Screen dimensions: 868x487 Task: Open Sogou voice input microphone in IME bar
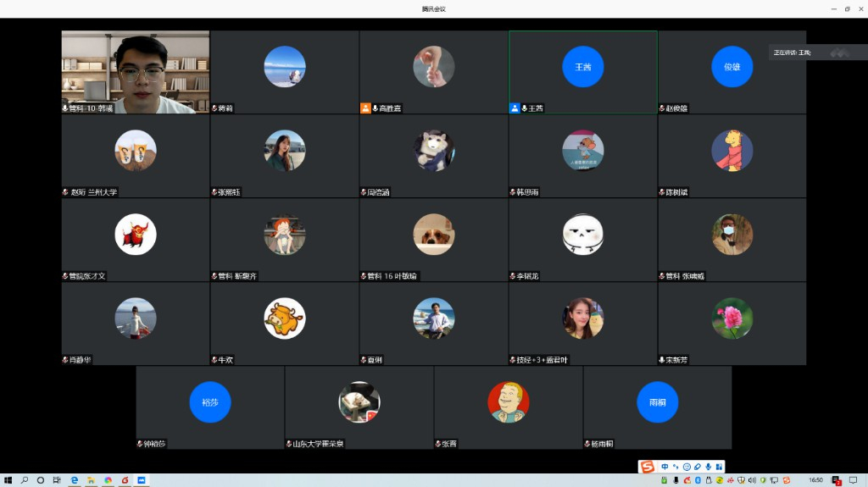click(x=708, y=467)
